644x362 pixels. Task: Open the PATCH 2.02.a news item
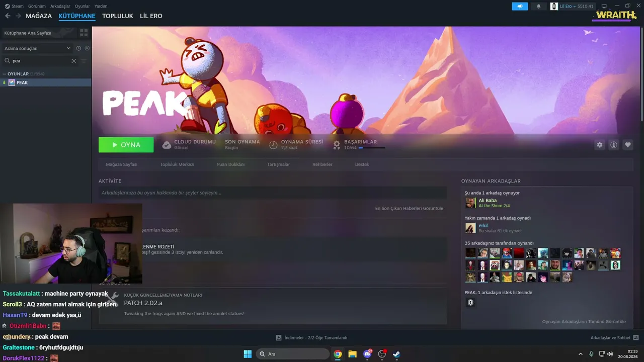(x=273, y=306)
